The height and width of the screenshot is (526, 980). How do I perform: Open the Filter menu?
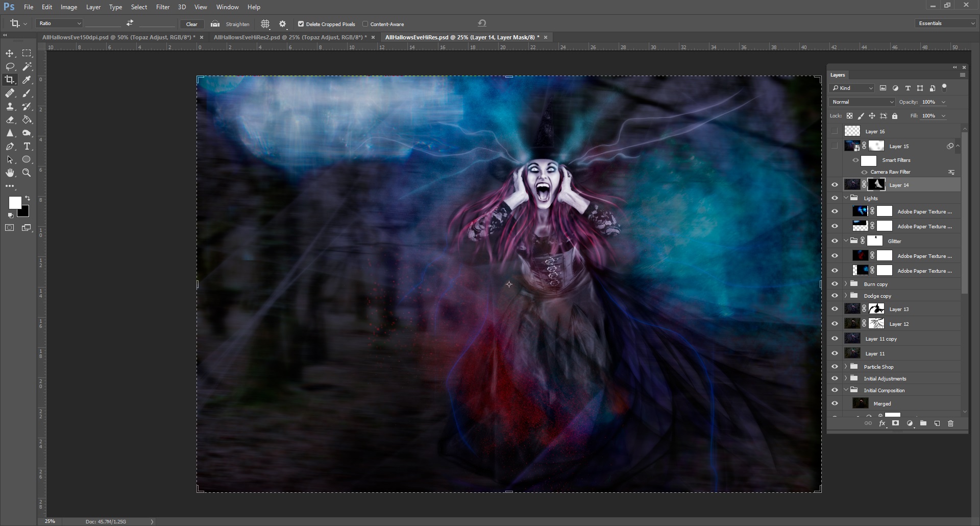[x=162, y=7]
